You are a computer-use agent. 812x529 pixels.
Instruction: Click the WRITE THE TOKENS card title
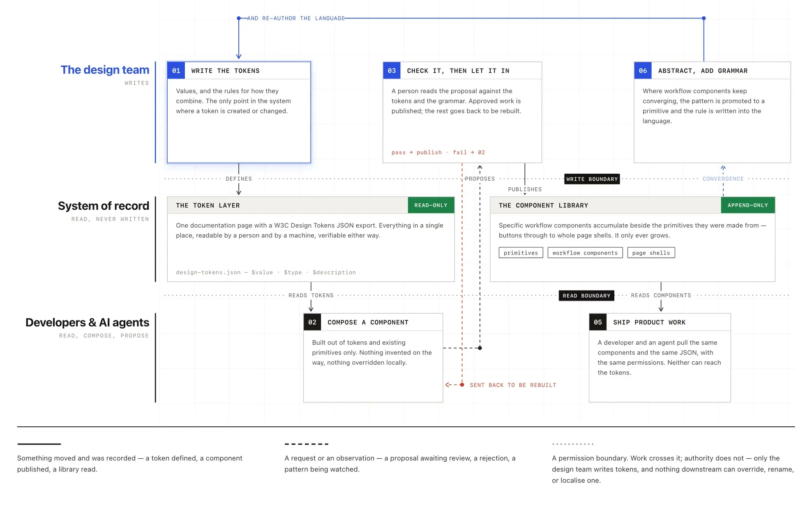tap(226, 71)
